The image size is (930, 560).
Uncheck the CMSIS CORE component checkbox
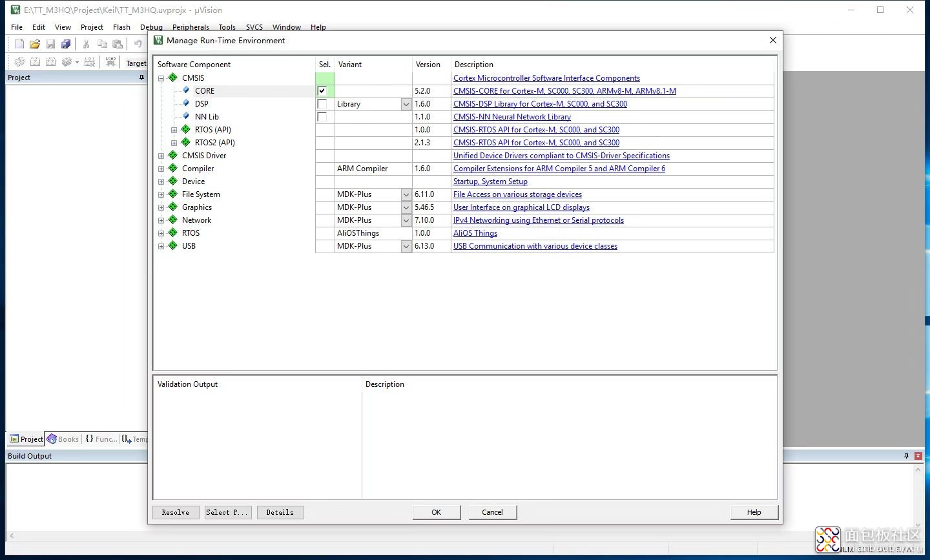coord(322,91)
